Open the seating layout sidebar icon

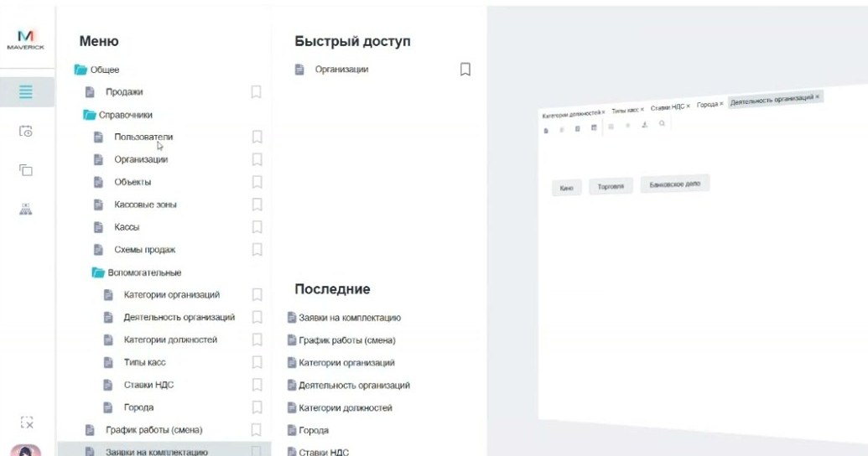[26, 210]
